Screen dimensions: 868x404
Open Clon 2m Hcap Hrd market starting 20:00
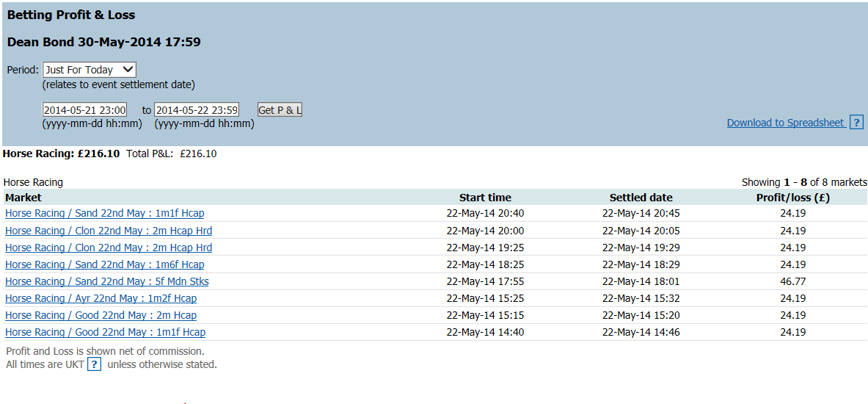(109, 231)
